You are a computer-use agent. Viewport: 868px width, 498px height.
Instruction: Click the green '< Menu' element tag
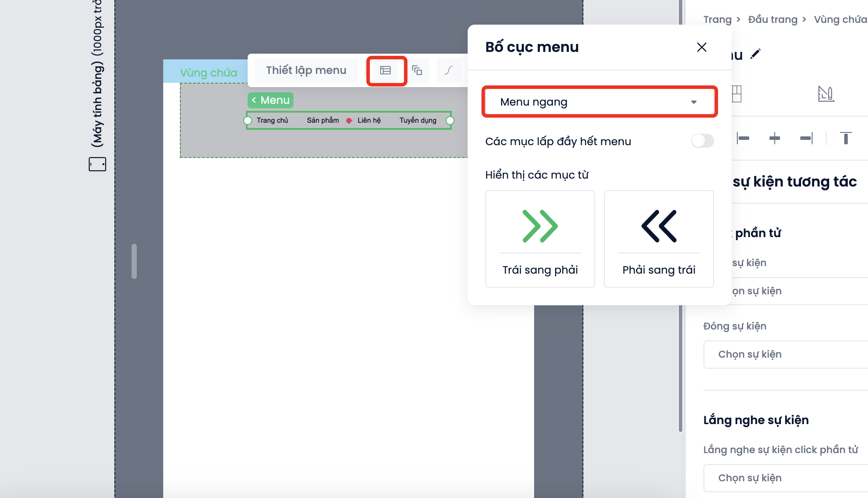pyautogui.click(x=271, y=100)
